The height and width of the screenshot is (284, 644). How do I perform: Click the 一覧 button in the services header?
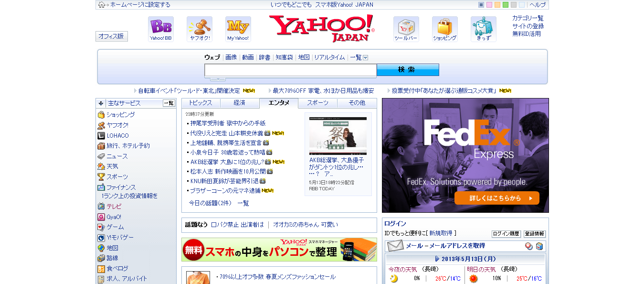coord(169,103)
